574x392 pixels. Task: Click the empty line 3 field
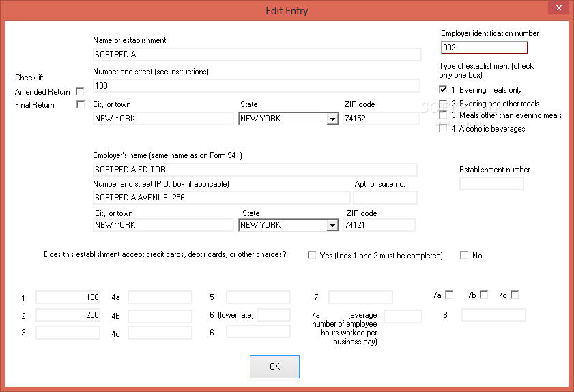[68, 333]
